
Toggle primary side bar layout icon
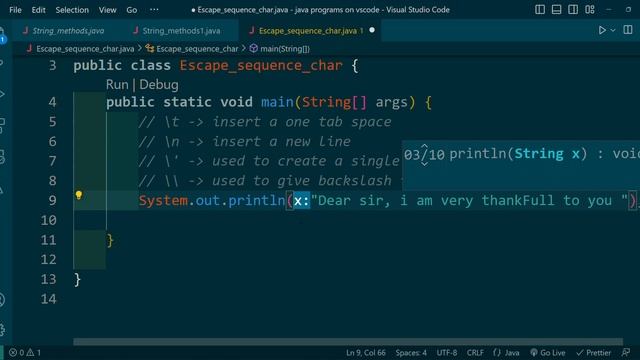point(540,9)
